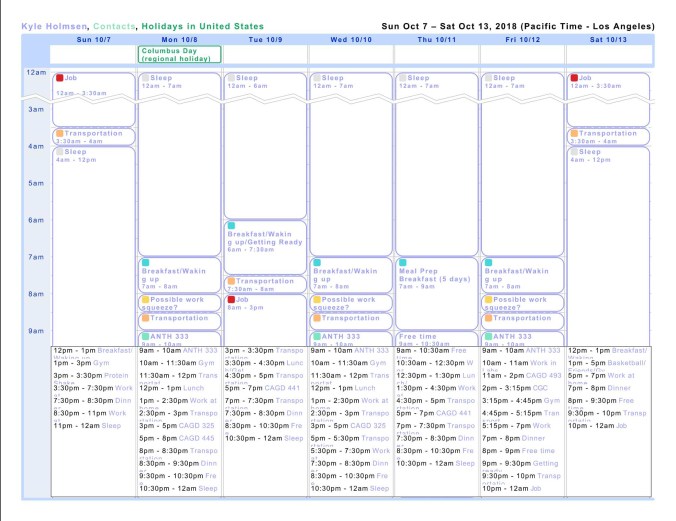Open Monday's Breakfast/Waking up 7am event
This screenshot has width=676, height=521.
tap(179, 275)
